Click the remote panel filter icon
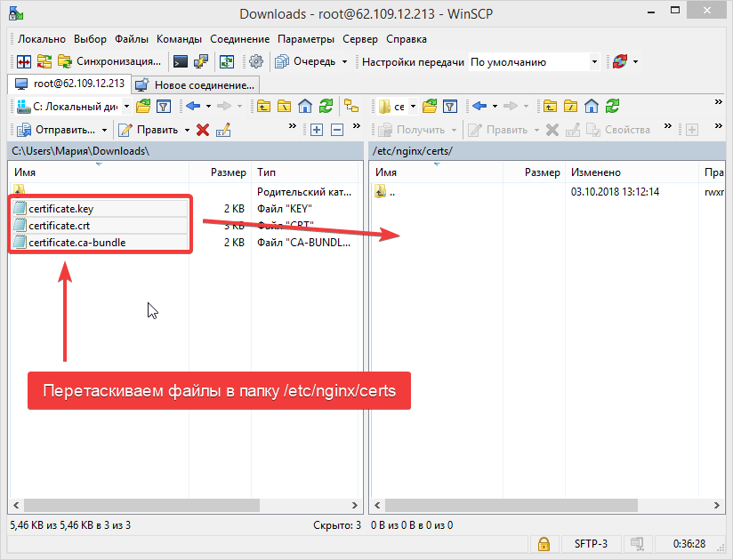The height and width of the screenshot is (560, 733). 450,107
